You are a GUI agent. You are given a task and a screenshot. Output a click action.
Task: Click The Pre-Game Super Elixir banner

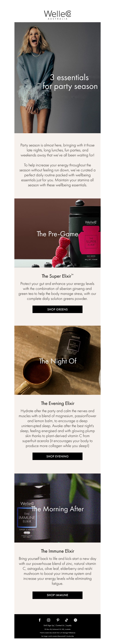[x=57, y=233]
